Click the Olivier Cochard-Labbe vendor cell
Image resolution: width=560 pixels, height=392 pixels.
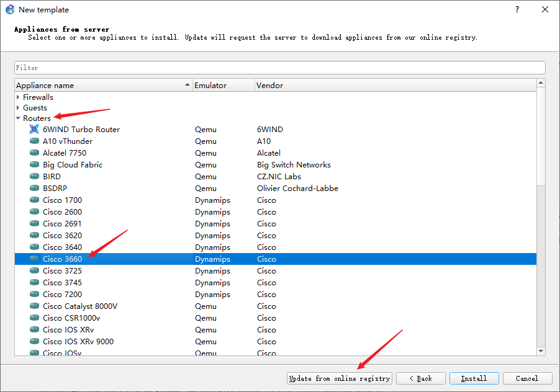(x=297, y=188)
